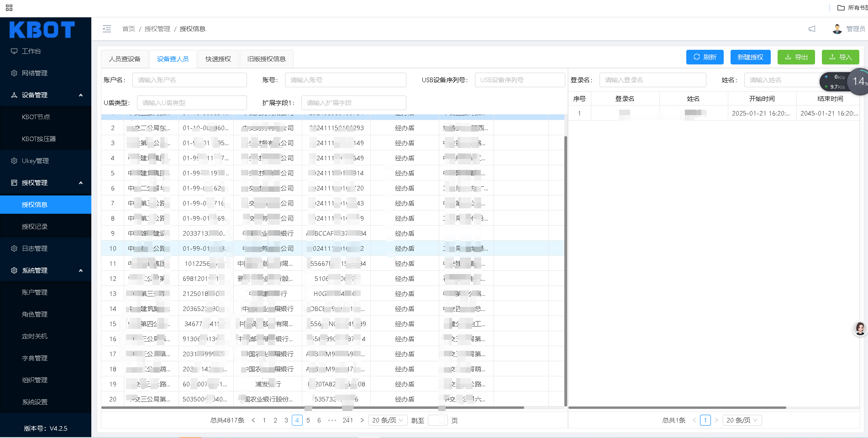The image size is (868, 438).
Task: Select 授权信息 menu item
Action: coord(46,205)
